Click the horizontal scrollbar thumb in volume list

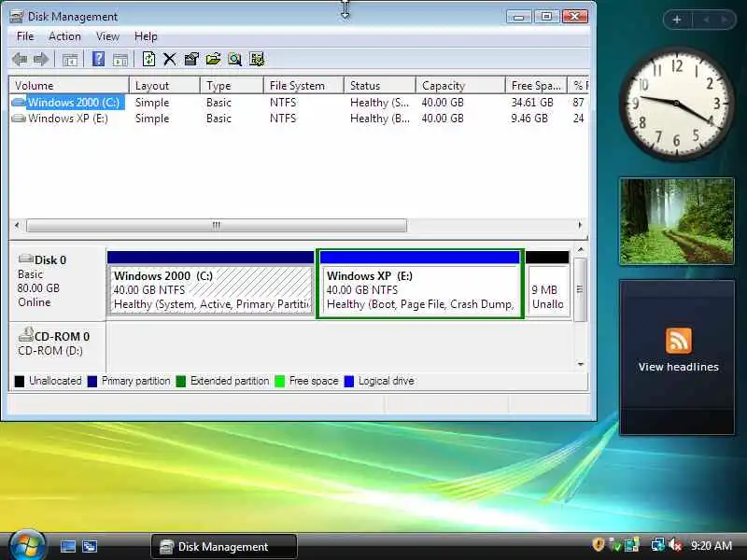(217, 225)
